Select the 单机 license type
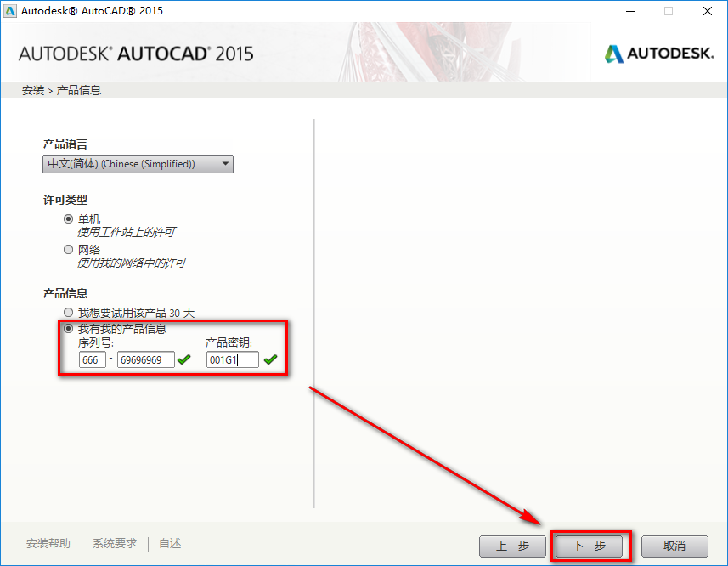728x566 pixels. pos(68,218)
